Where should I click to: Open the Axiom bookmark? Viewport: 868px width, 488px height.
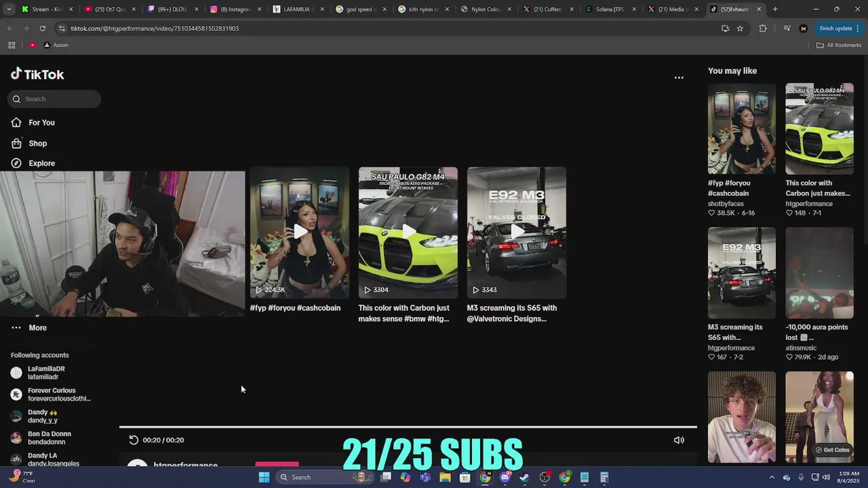click(x=56, y=45)
